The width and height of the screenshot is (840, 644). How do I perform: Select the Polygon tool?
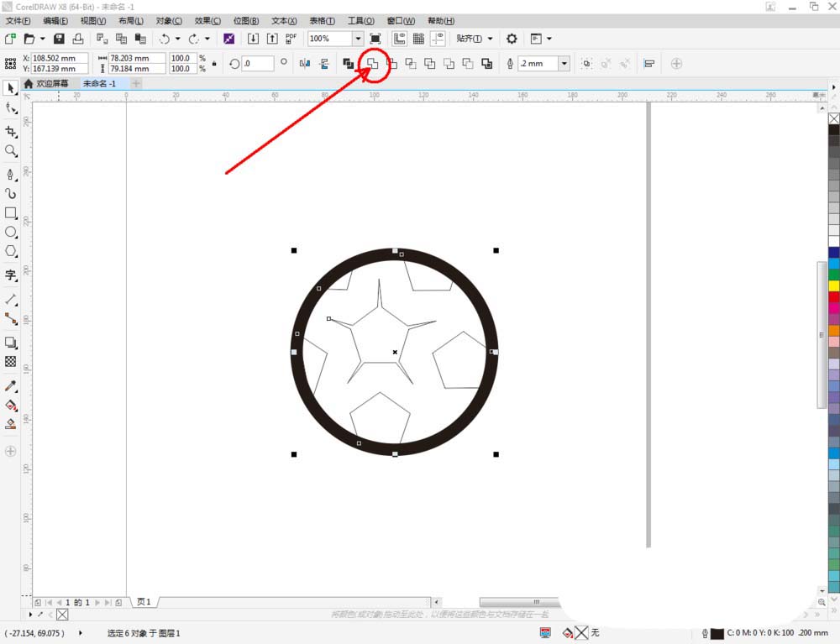coord(10,251)
